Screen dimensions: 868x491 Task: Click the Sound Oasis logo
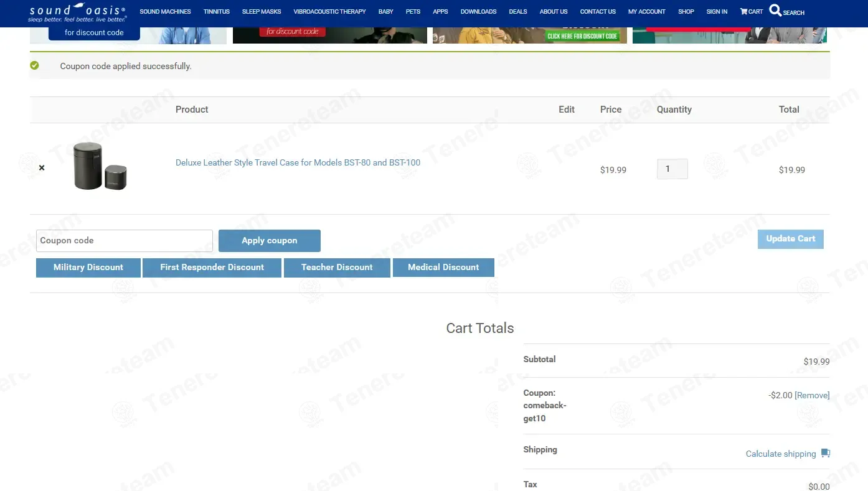coord(77,12)
